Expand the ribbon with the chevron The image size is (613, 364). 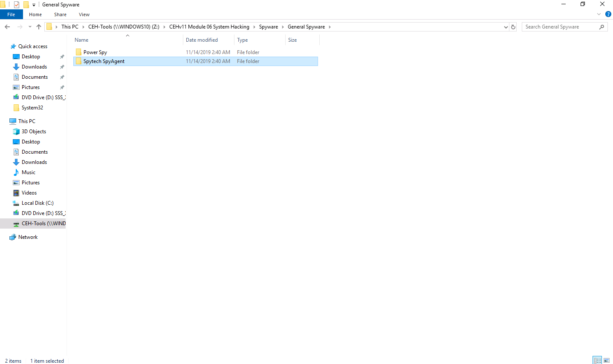click(599, 14)
